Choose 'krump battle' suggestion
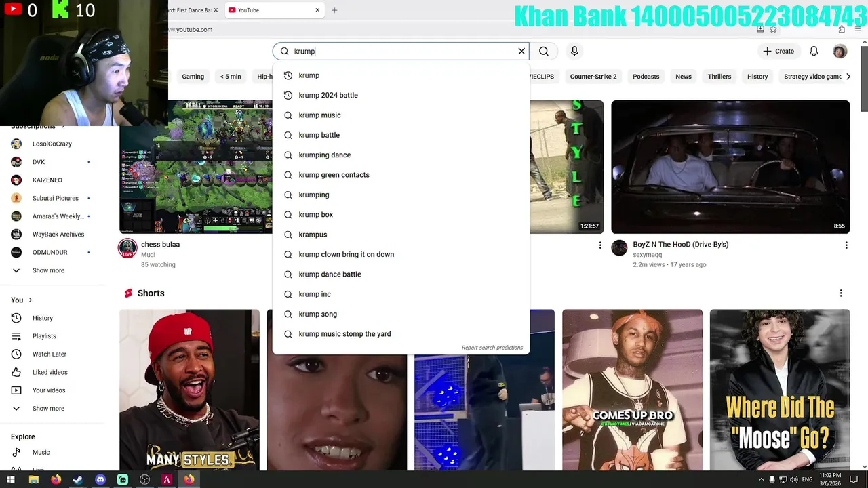868x488 pixels. click(x=400, y=135)
